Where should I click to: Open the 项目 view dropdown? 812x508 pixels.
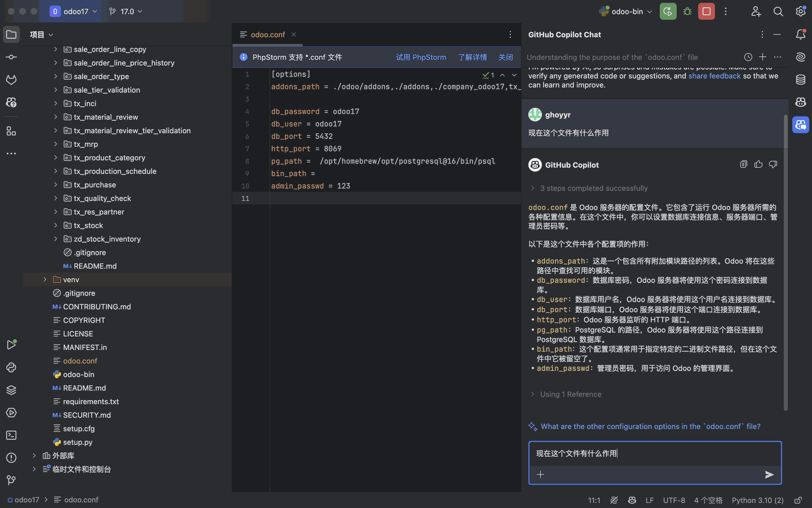tap(41, 35)
